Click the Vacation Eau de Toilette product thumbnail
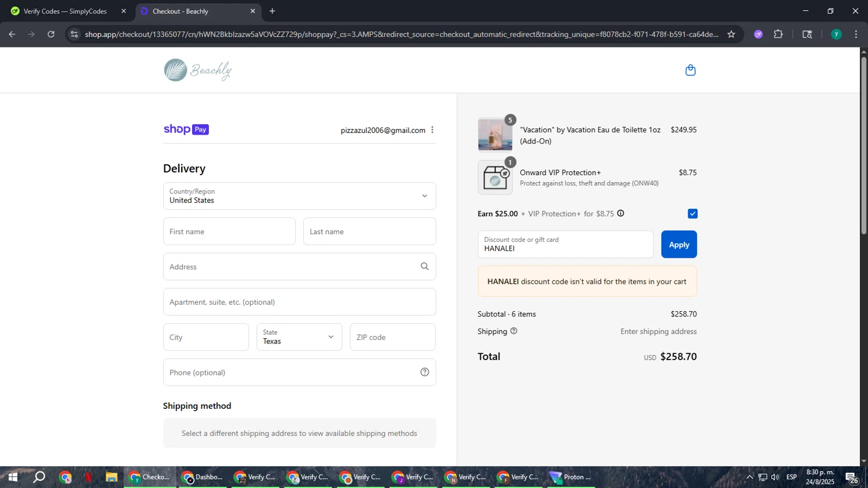The image size is (868, 488). (495, 135)
